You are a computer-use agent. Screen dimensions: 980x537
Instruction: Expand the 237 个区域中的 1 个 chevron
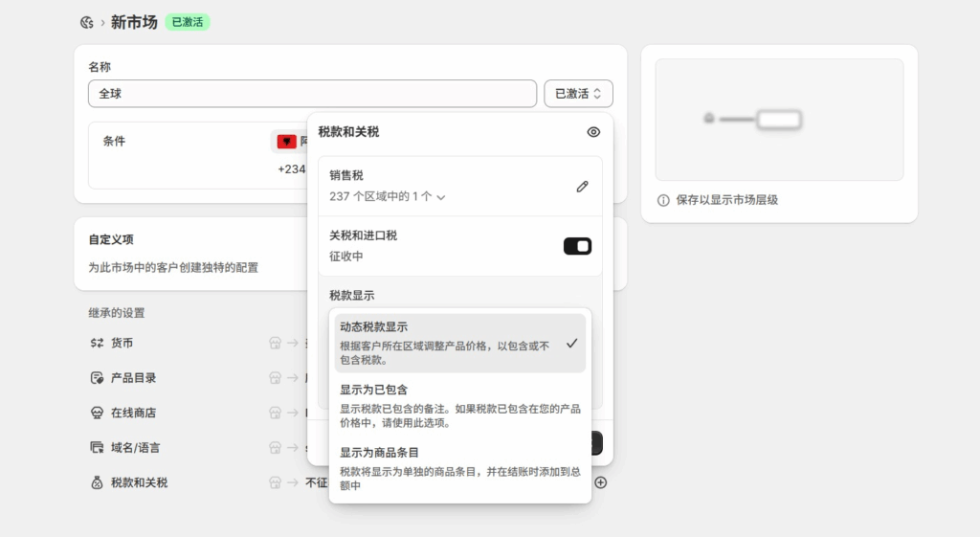[x=440, y=197]
